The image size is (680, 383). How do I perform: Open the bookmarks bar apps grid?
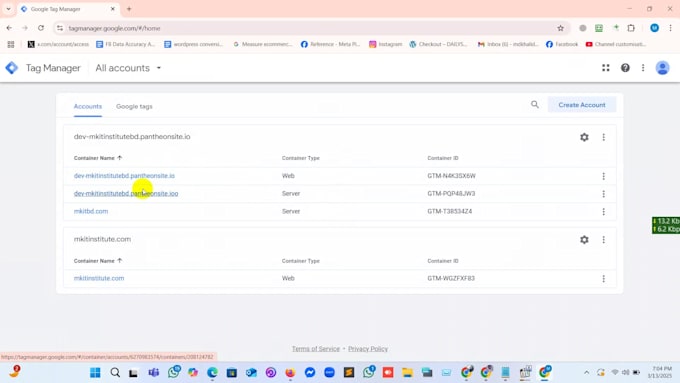(x=11, y=44)
